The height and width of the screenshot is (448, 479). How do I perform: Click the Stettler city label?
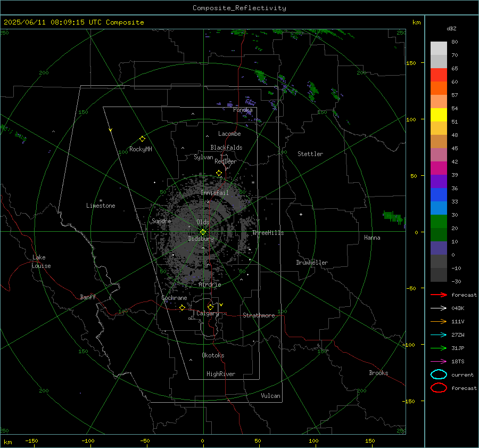click(x=310, y=154)
